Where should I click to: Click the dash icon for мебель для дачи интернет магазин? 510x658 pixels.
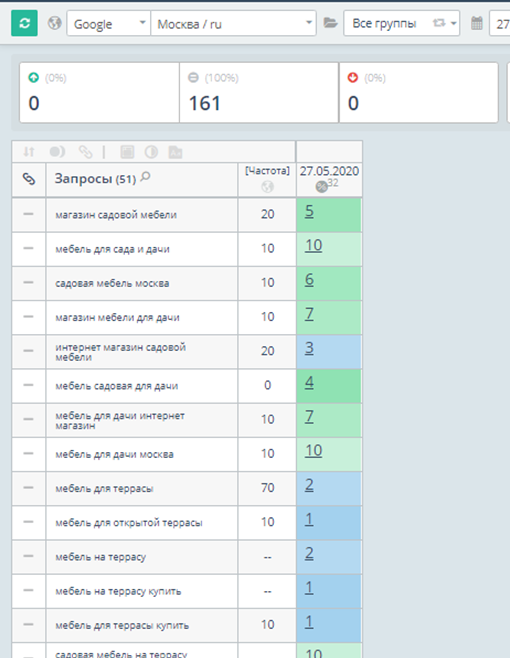(28, 419)
